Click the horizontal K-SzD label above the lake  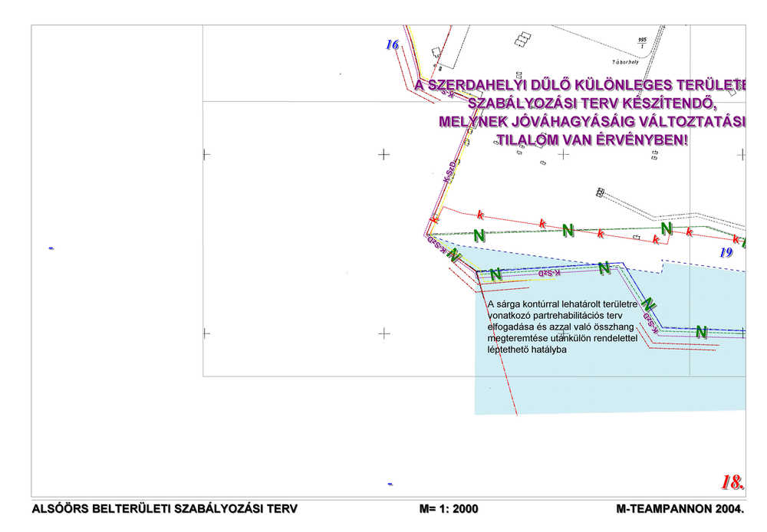549,273
